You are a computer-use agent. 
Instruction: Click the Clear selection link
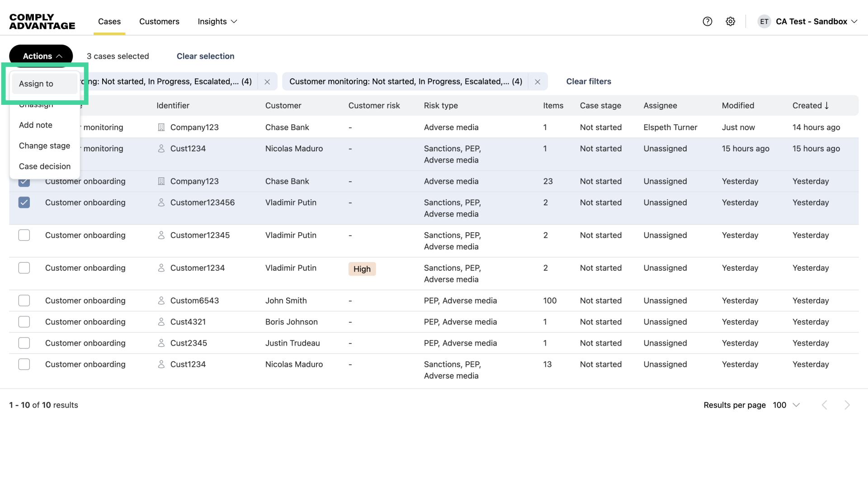click(205, 56)
